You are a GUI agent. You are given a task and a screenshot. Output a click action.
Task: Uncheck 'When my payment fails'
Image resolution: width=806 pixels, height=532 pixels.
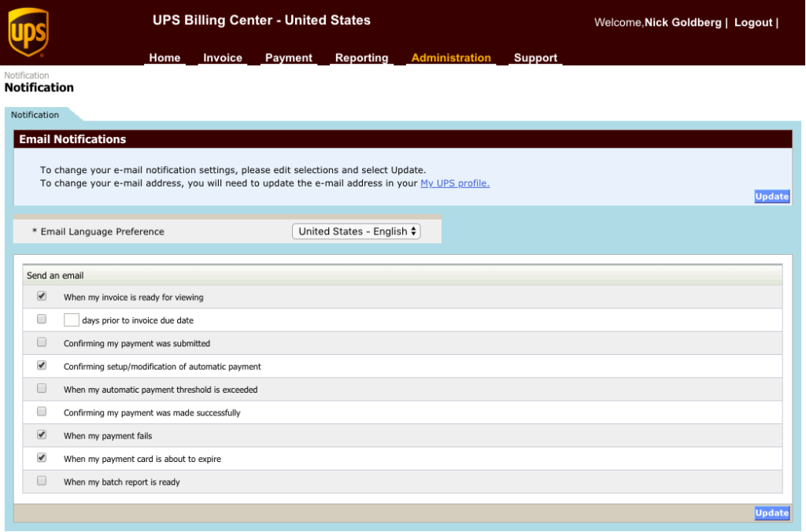(42, 435)
